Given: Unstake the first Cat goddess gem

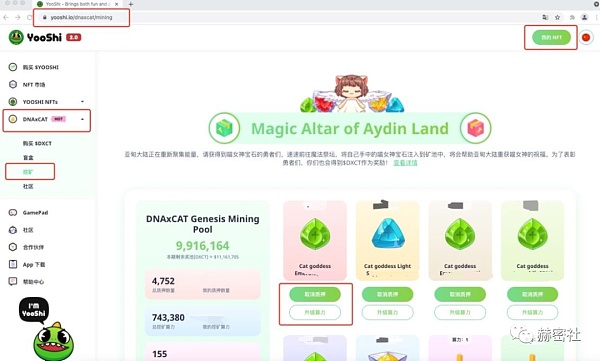Looking at the screenshot, I should (315, 294).
